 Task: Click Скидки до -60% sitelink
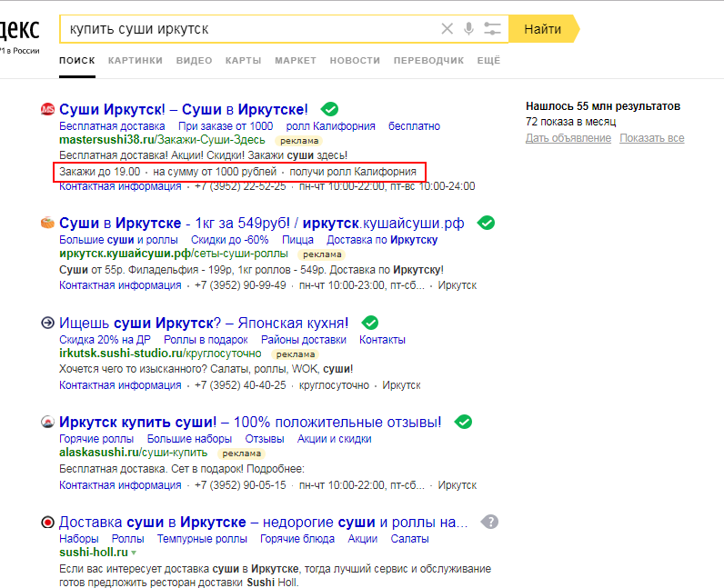[229, 240]
